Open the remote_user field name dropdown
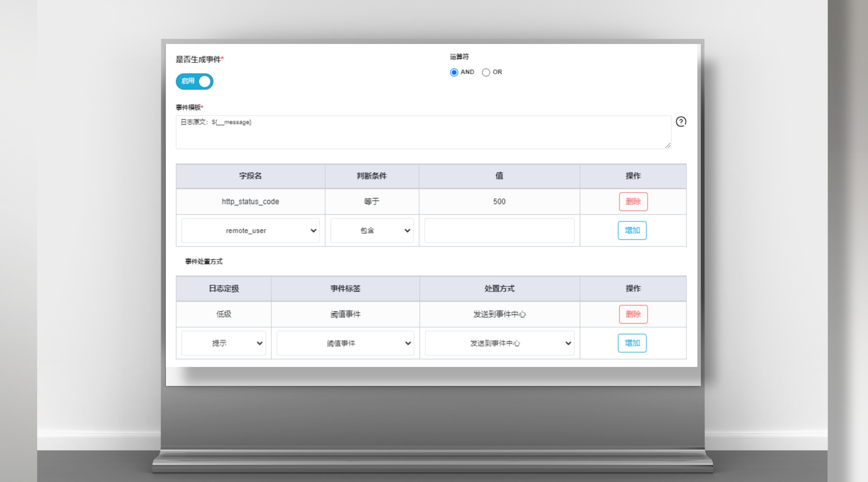The width and height of the screenshot is (868, 482). tap(250, 231)
